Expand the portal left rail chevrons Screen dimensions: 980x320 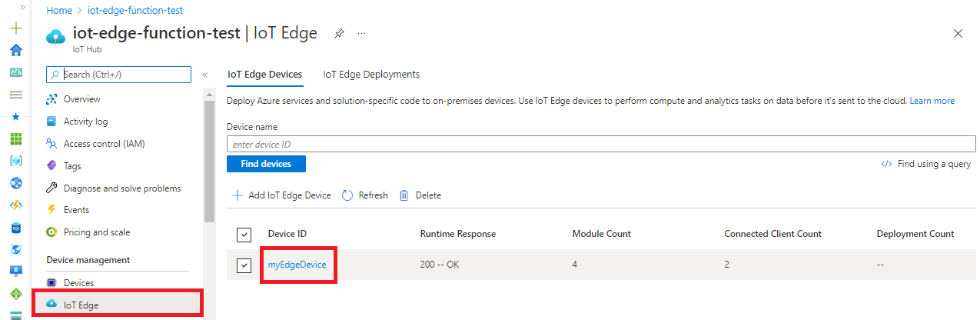coord(22,6)
